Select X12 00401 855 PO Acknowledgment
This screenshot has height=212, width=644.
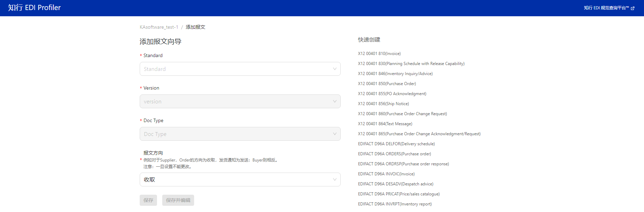(392, 94)
